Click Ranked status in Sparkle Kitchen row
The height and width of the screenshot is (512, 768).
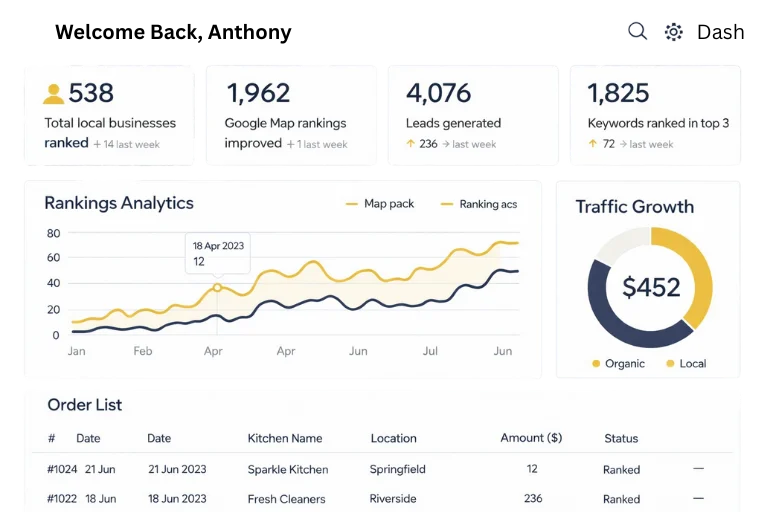click(622, 470)
